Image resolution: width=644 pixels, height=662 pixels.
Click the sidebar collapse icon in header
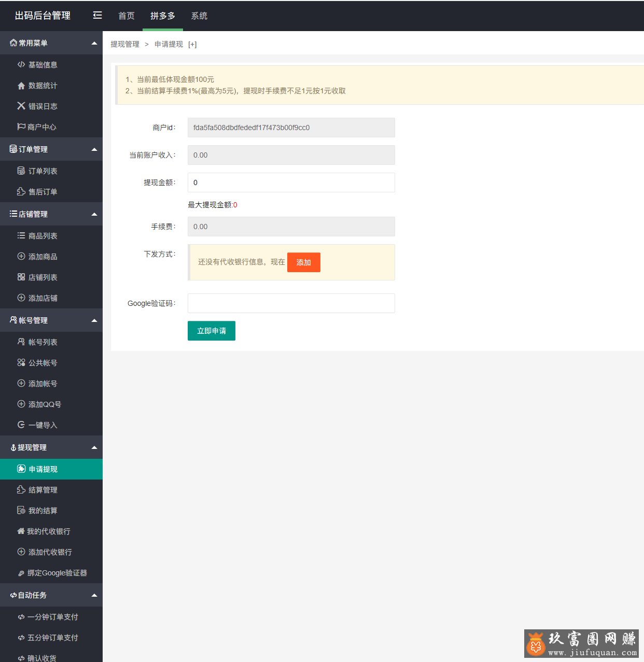(x=97, y=16)
